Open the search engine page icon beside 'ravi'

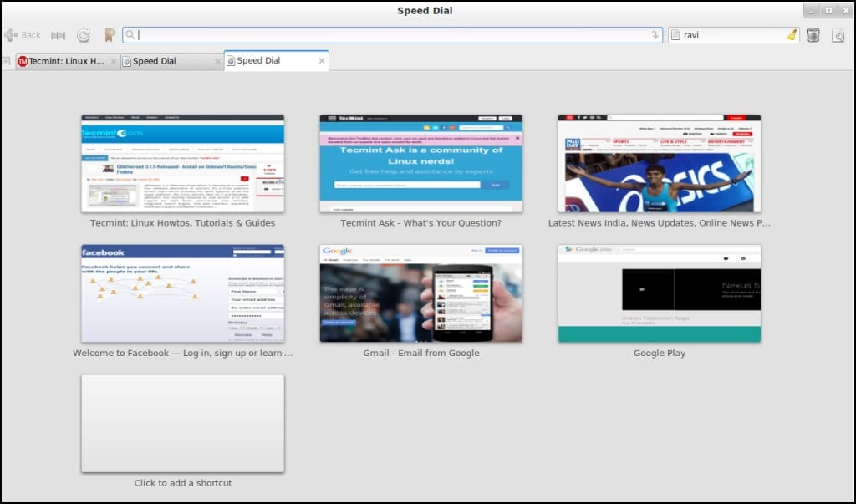coord(675,35)
